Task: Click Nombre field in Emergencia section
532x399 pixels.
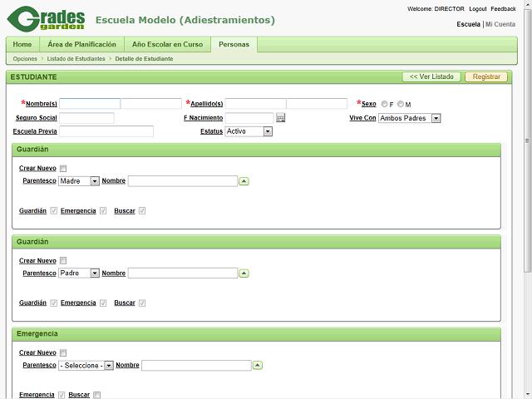Action: (x=196, y=366)
